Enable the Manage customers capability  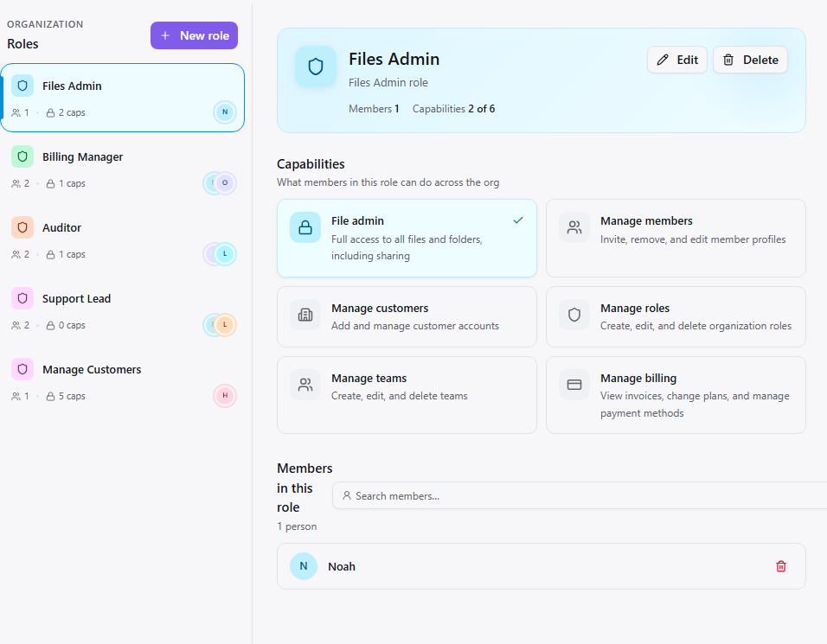407,316
